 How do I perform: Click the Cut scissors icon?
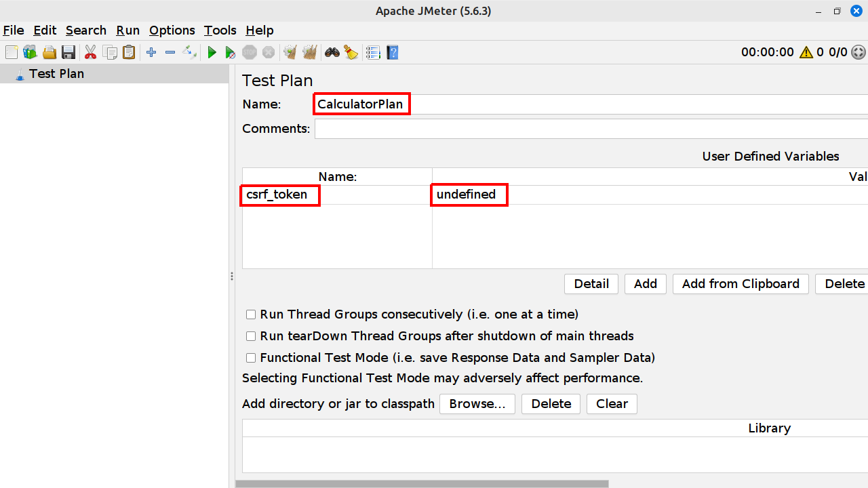click(90, 52)
